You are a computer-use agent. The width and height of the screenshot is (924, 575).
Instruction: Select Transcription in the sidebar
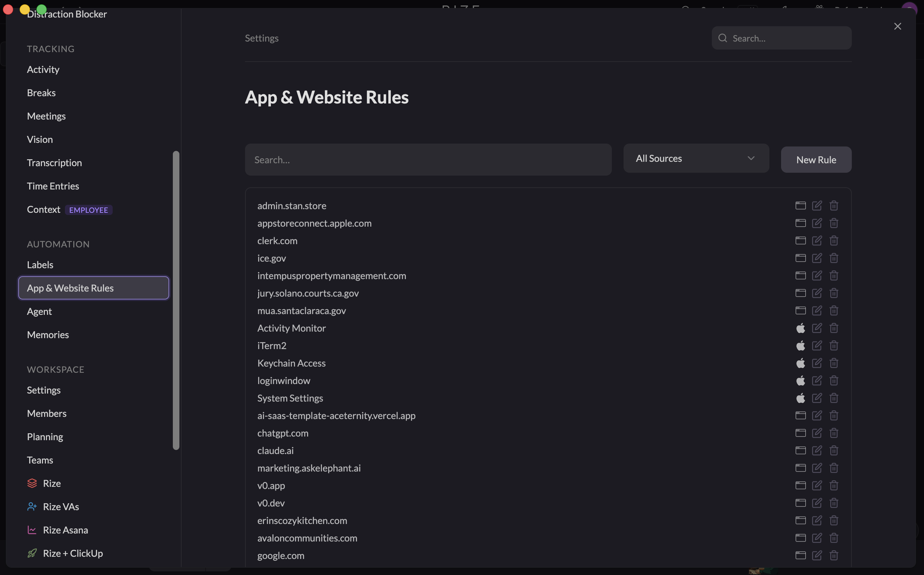[x=54, y=163]
